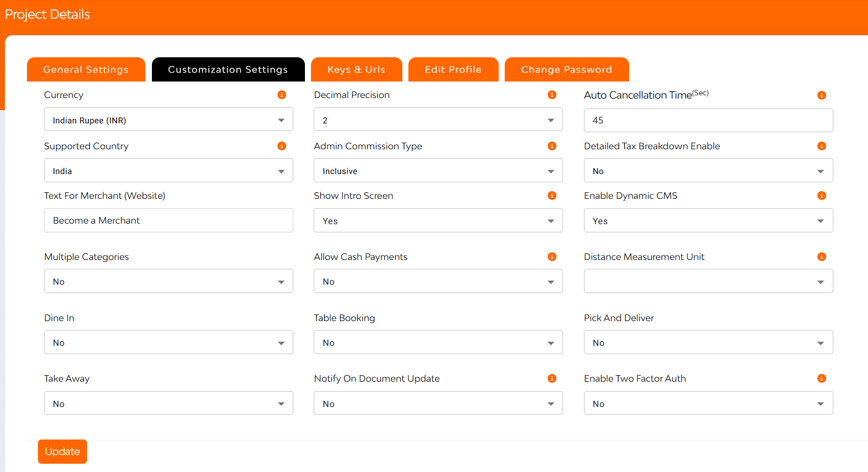Viewport: 868px width, 472px height.
Task: Open the Pick And Deliver dropdown
Action: tap(708, 342)
